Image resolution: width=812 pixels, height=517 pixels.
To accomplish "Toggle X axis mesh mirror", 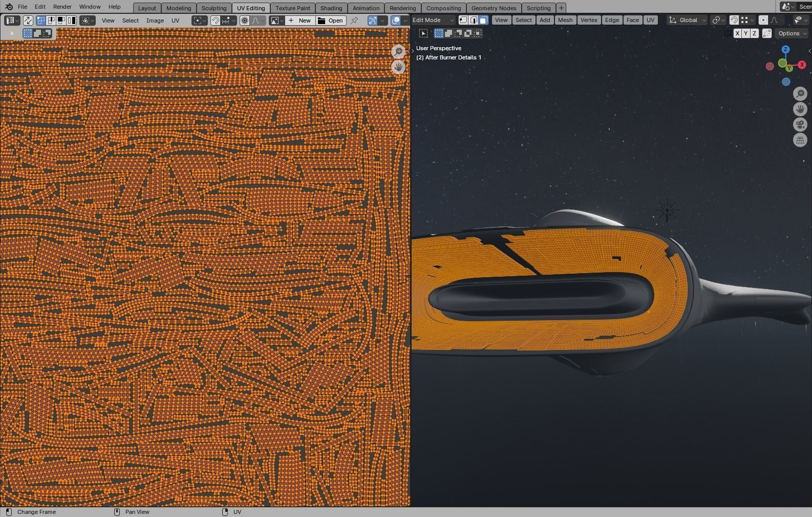I will (x=737, y=33).
